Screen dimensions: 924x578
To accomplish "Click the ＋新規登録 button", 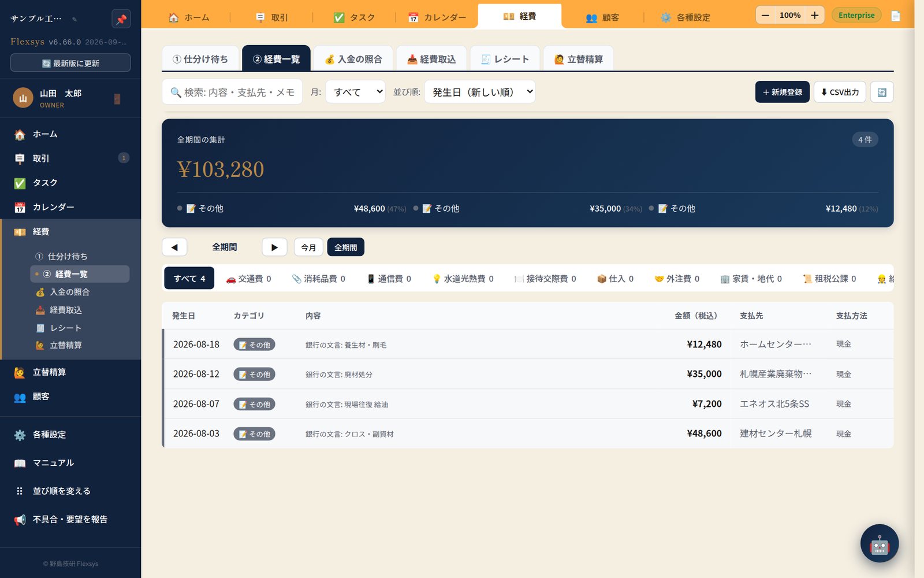I will (x=782, y=92).
